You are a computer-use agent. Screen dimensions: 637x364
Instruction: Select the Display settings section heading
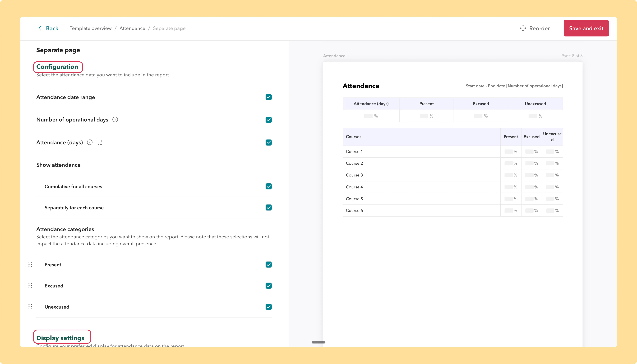click(x=60, y=338)
